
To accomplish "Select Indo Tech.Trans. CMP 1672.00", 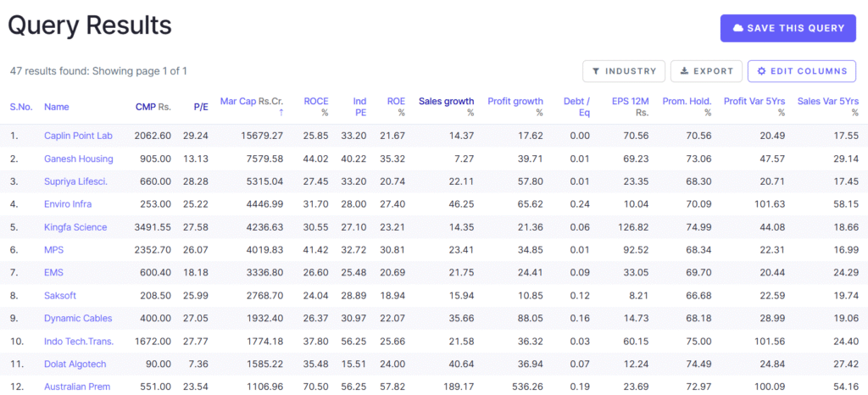I will click(153, 342).
